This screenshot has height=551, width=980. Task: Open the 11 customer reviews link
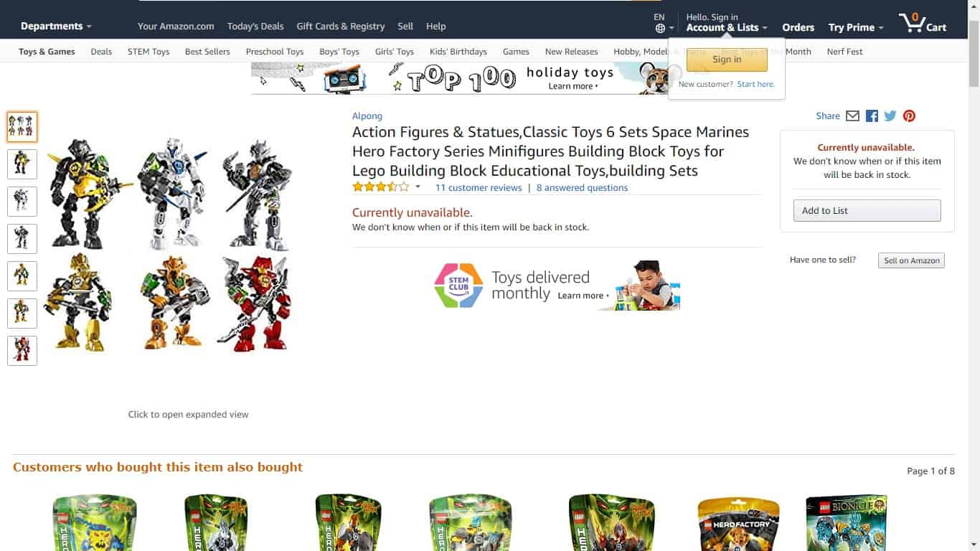tap(479, 188)
